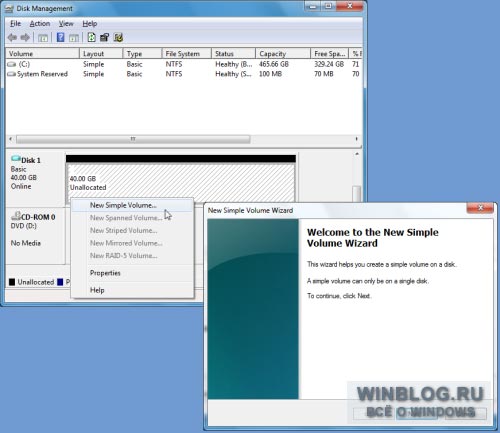The height and width of the screenshot is (433, 500).
Task: Click the right arrow of horizontal scrollbar
Action: pyautogui.click(x=357, y=139)
